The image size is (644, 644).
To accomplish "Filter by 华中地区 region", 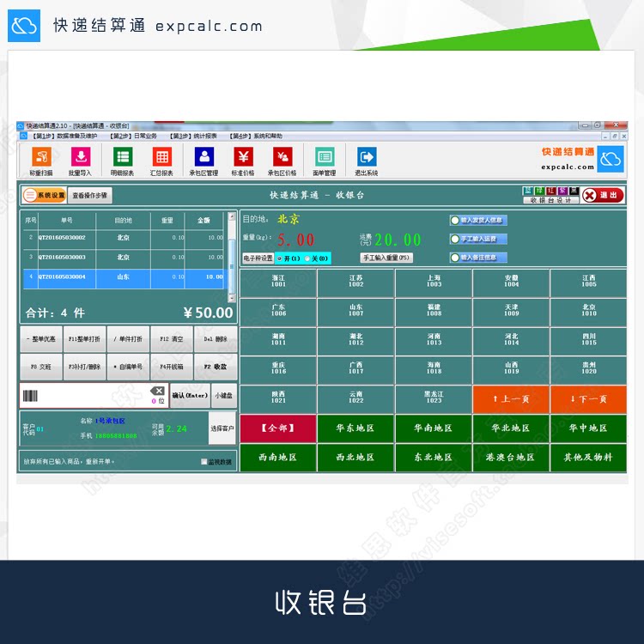I will tap(588, 428).
